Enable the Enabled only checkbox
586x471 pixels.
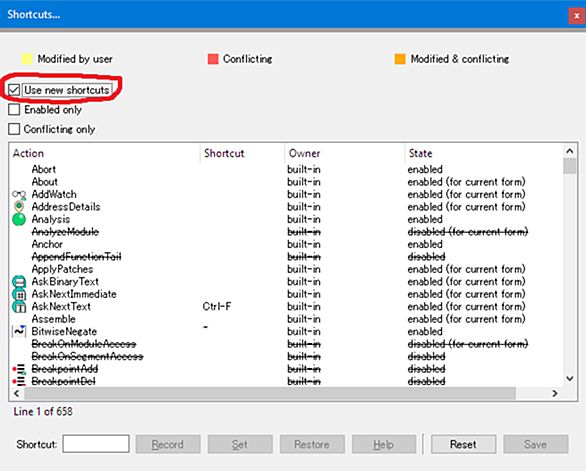[14, 110]
